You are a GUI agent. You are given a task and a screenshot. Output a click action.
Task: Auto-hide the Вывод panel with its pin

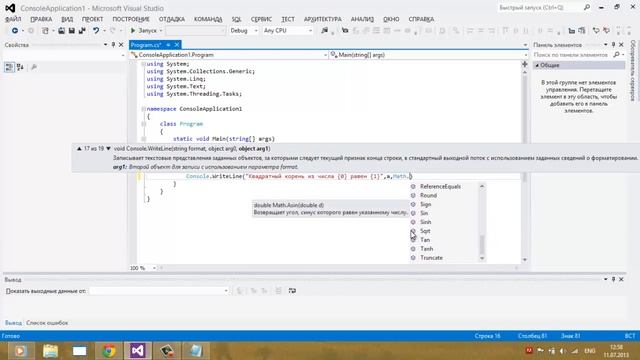pos(613,280)
